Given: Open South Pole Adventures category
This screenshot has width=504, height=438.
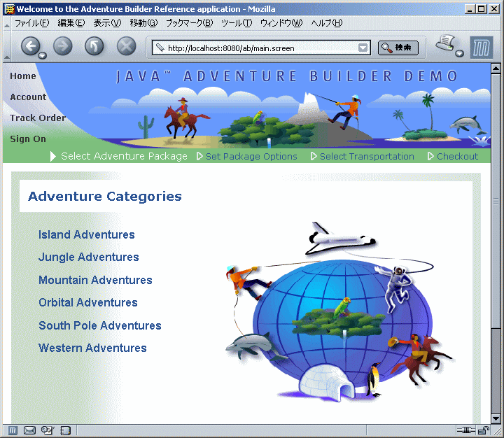Looking at the screenshot, I should click(99, 325).
